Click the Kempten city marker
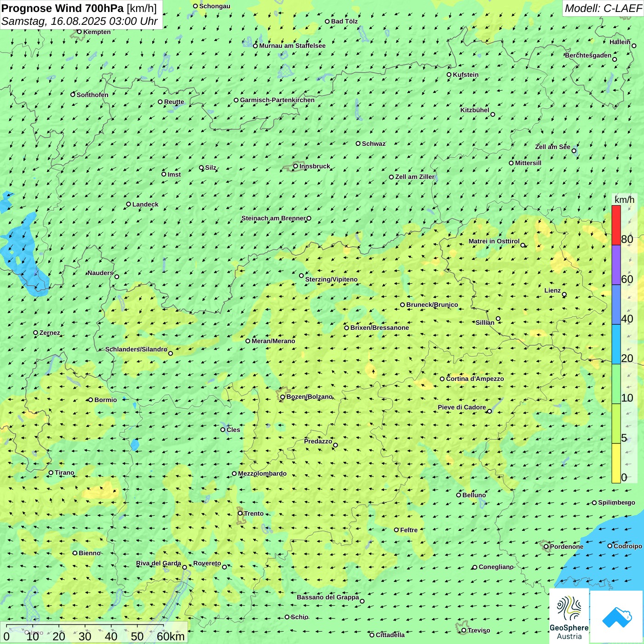The image size is (644, 644). (80, 32)
